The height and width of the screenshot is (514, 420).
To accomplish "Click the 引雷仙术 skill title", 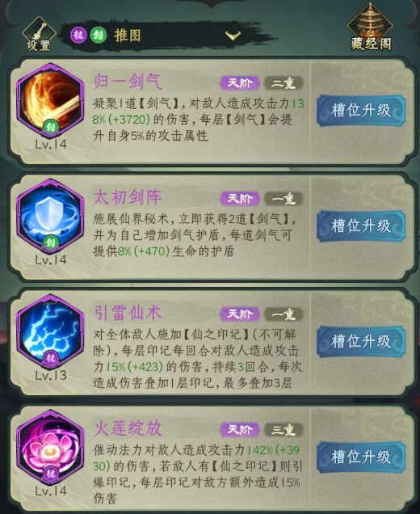I will (x=128, y=313).
